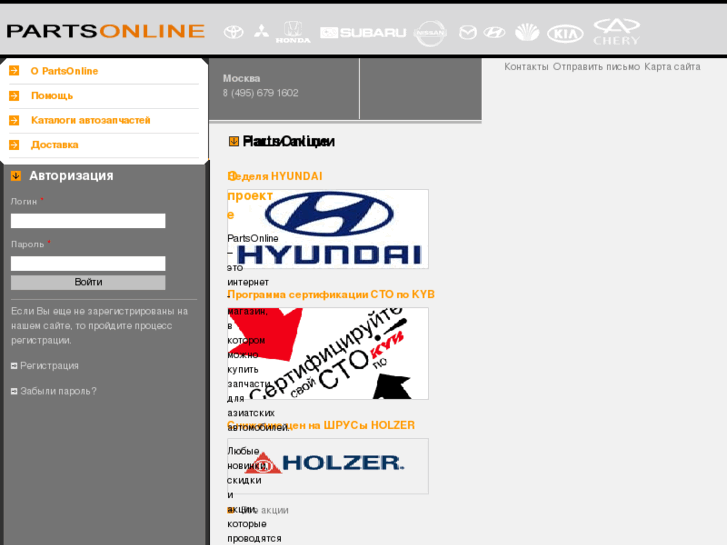727x545 pixels.
Task: Open 'Каталоги автозапчастей' menu item
Action: [x=90, y=120]
